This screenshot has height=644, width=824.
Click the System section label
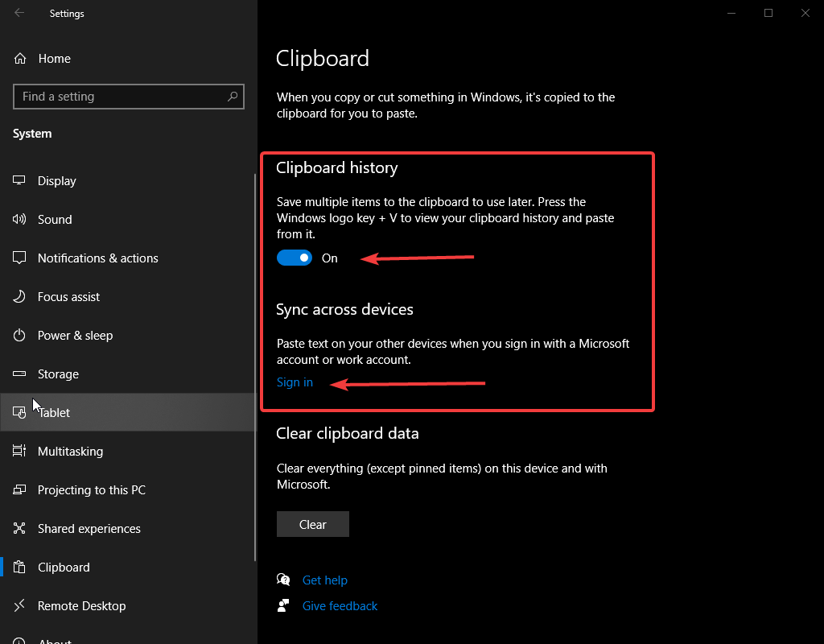(32, 134)
